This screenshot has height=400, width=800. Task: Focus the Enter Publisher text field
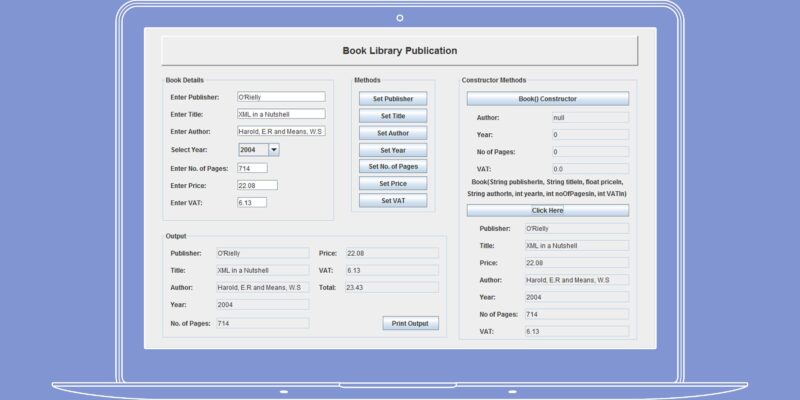tap(281, 97)
